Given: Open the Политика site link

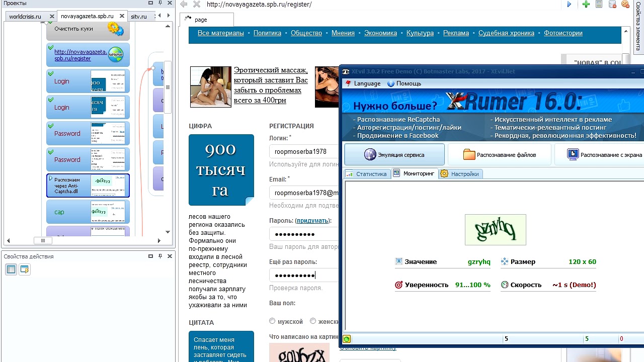Looking at the screenshot, I should [x=267, y=33].
